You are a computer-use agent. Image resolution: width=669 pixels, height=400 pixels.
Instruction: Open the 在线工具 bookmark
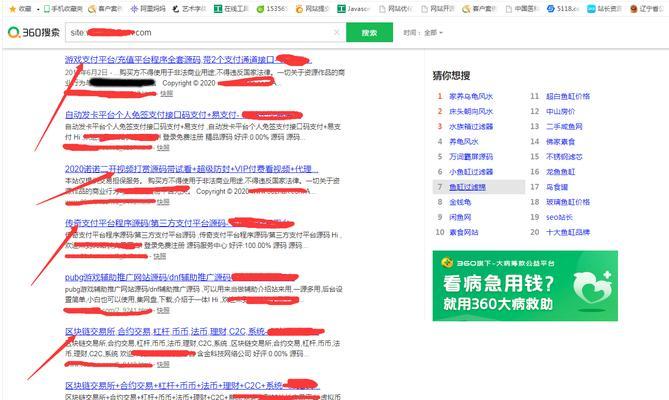tap(231, 9)
